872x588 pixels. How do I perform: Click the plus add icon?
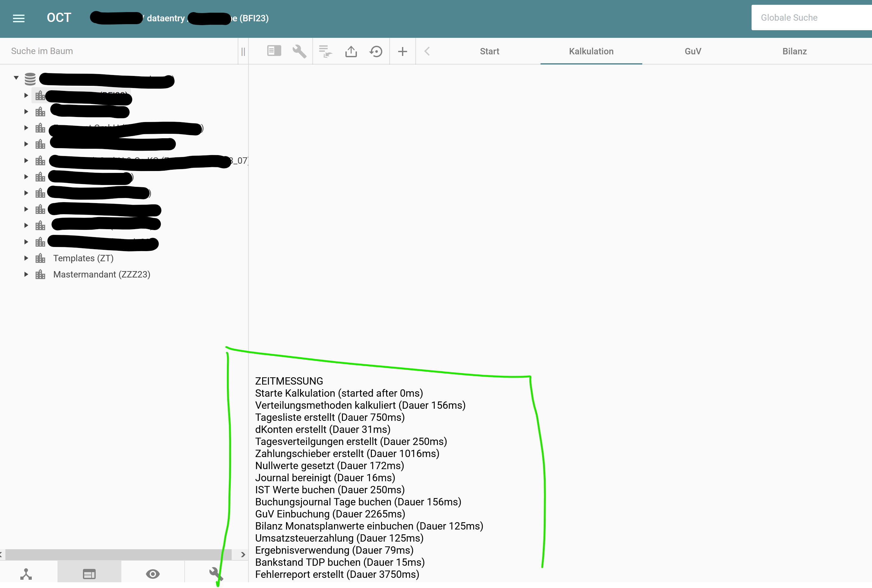click(402, 51)
